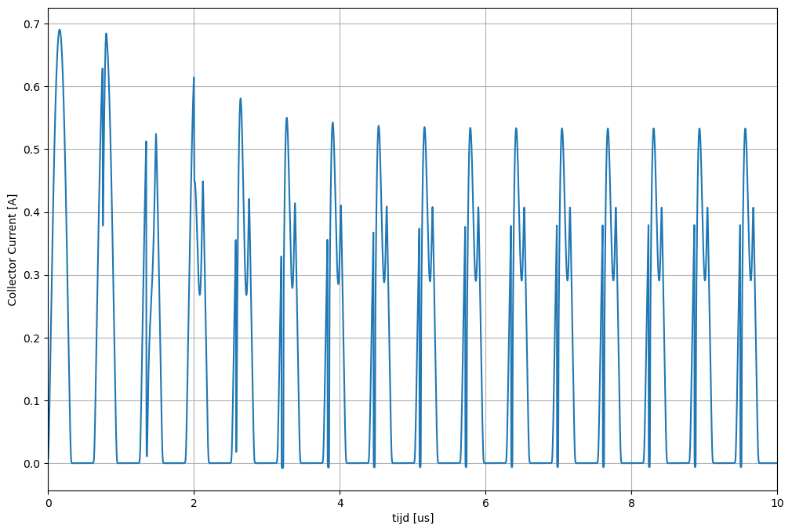
Task: Click the "Collector Current [A]" y-axis label
Action: pyautogui.click(x=12, y=248)
